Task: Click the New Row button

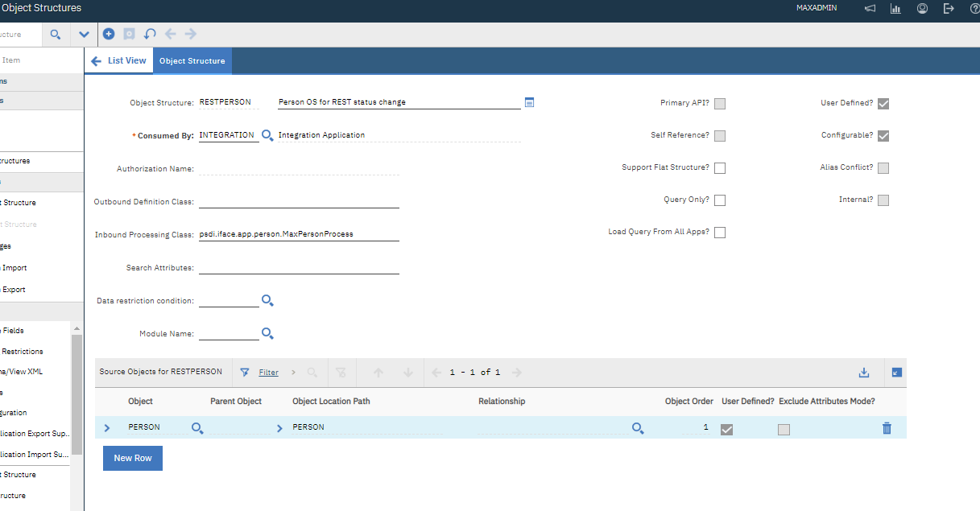Action: coord(132,458)
